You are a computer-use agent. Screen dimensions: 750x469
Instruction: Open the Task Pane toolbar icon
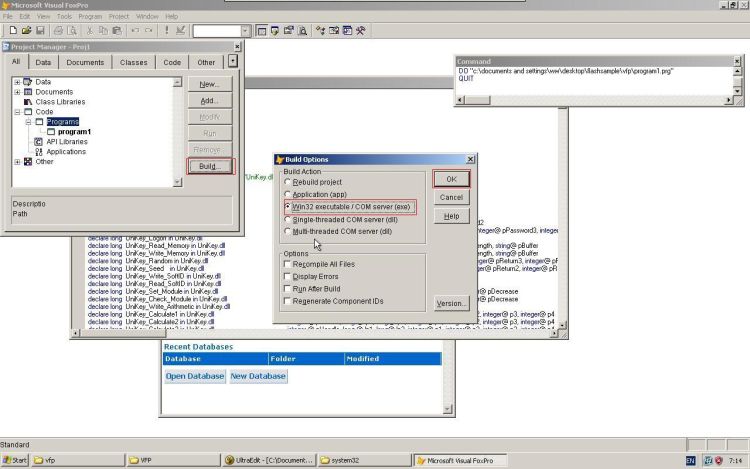(x=347, y=31)
